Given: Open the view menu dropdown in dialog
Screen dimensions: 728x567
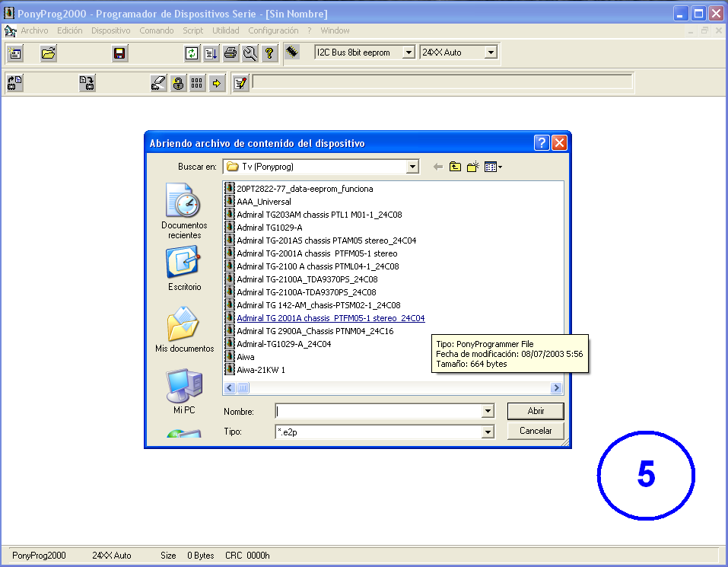Looking at the screenshot, I should pyautogui.click(x=494, y=167).
